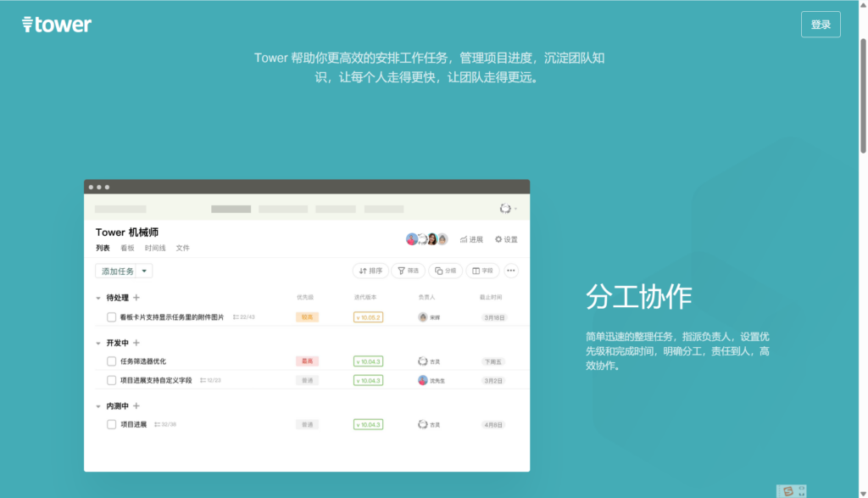
Task: Open the three-dot more options menu
Action: pyautogui.click(x=511, y=271)
